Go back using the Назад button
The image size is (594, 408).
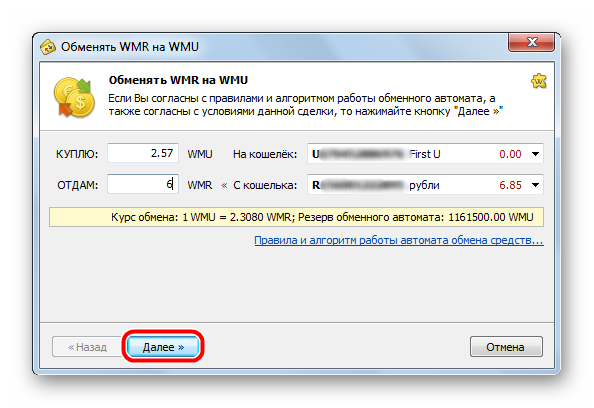[x=87, y=347]
